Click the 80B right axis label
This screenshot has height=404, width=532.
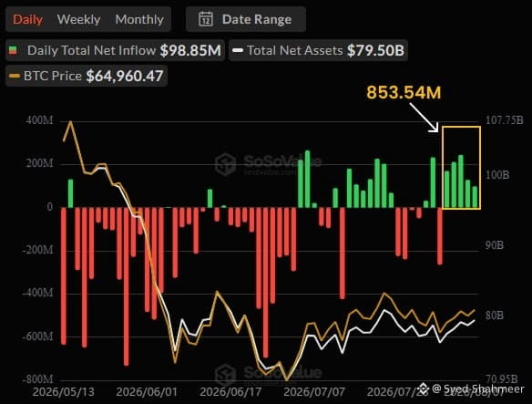tap(495, 316)
